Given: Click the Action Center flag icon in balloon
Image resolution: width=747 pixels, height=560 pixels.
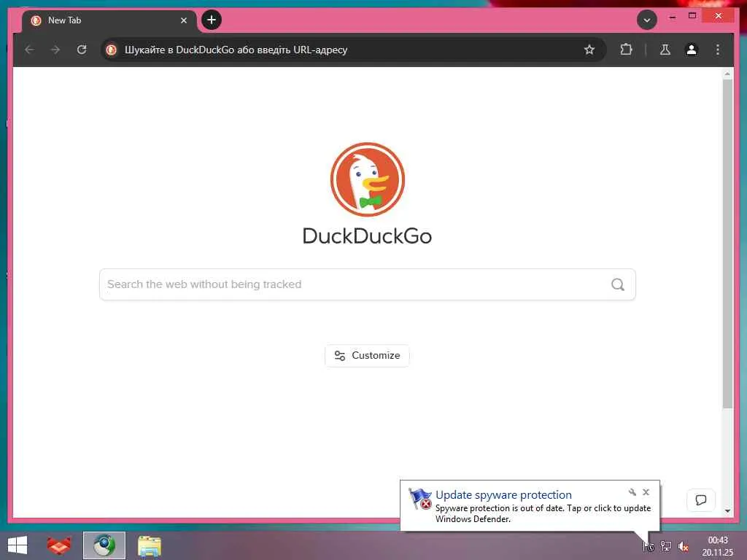Looking at the screenshot, I should (420, 499).
